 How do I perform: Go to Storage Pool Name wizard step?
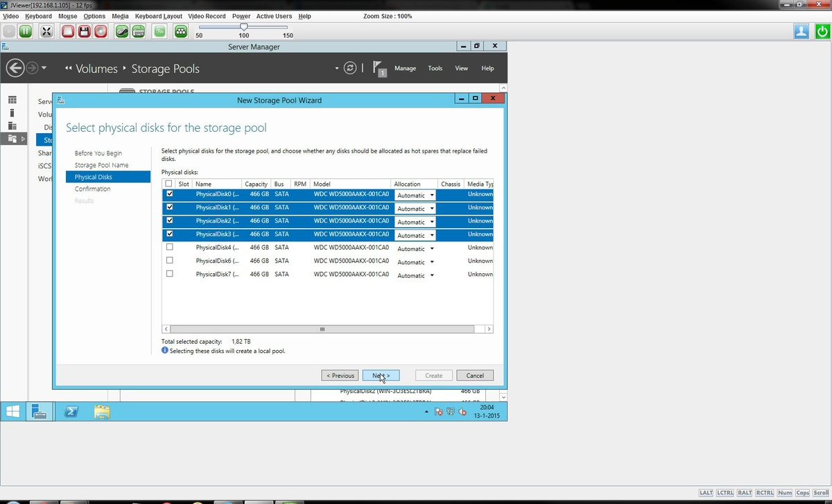pyautogui.click(x=101, y=165)
